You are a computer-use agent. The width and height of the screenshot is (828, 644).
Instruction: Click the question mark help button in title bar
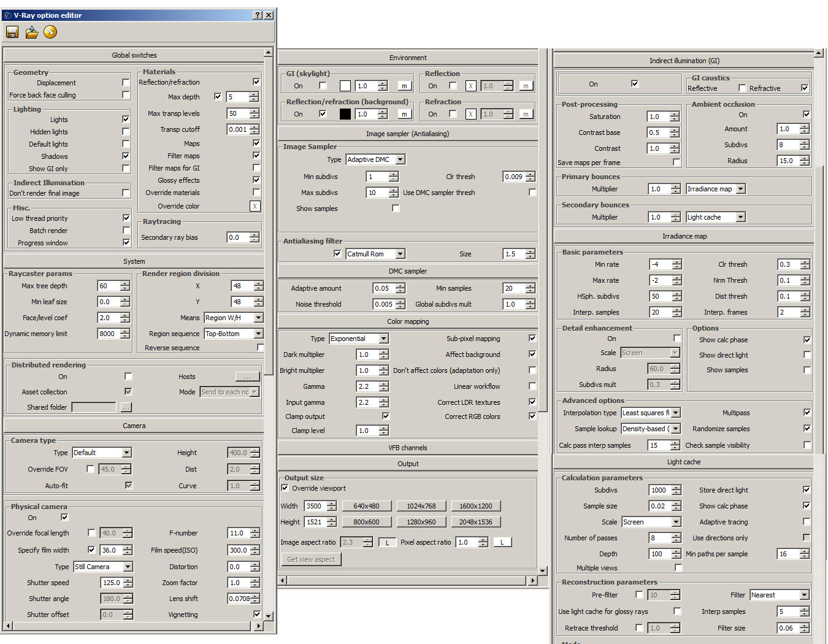pos(258,15)
